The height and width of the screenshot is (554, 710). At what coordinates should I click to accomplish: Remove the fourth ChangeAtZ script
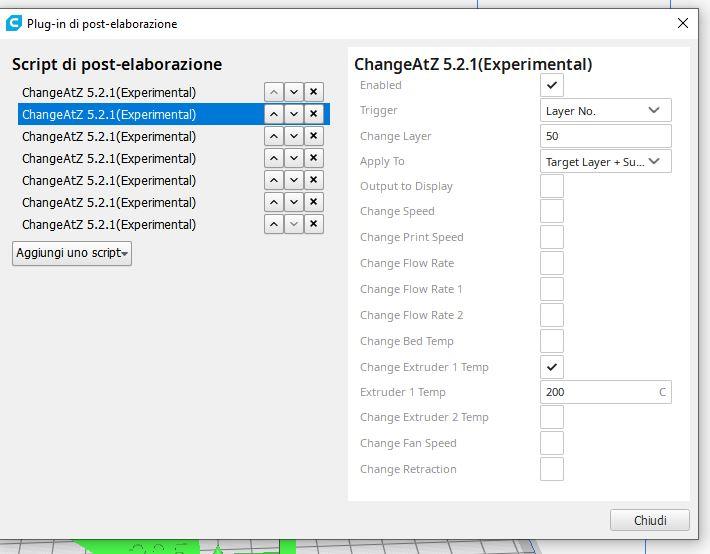[314, 158]
